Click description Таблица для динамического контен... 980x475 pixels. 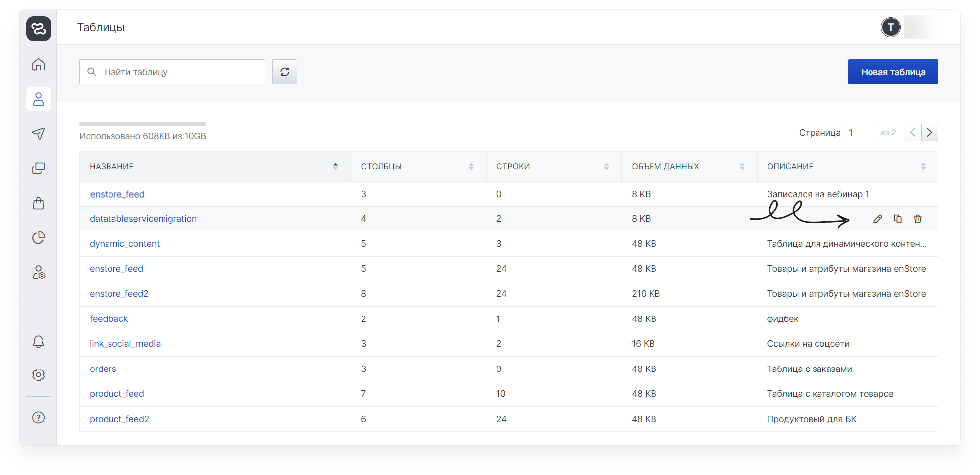(x=847, y=244)
